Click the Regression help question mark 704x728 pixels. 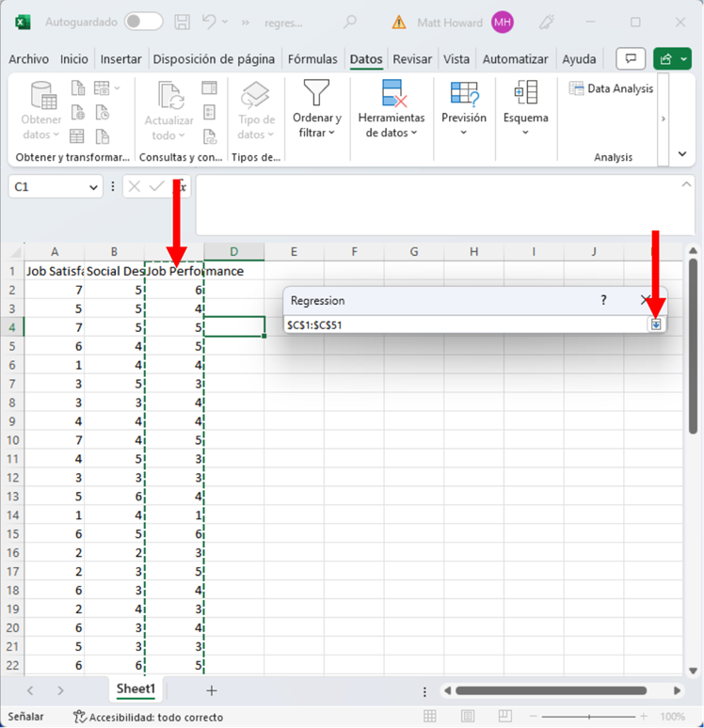pyautogui.click(x=604, y=300)
